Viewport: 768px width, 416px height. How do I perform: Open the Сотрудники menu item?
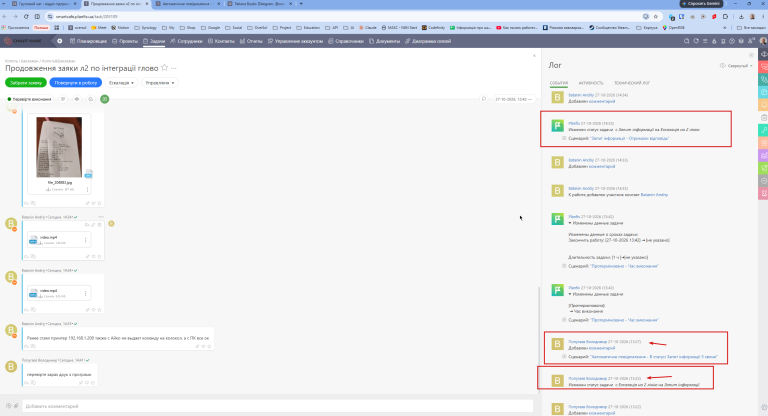(x=186, y=41)
